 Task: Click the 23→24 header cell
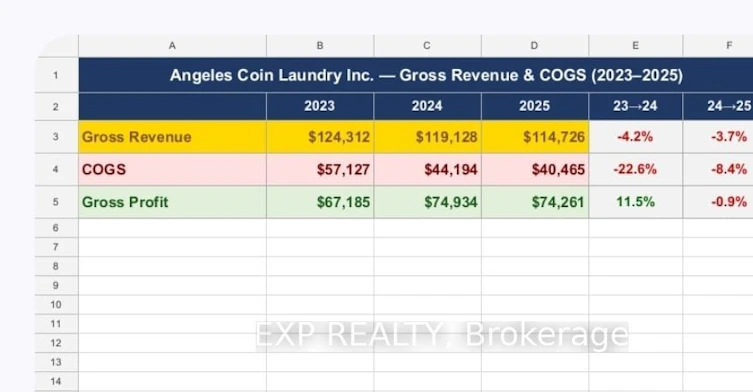coord(635,106)
